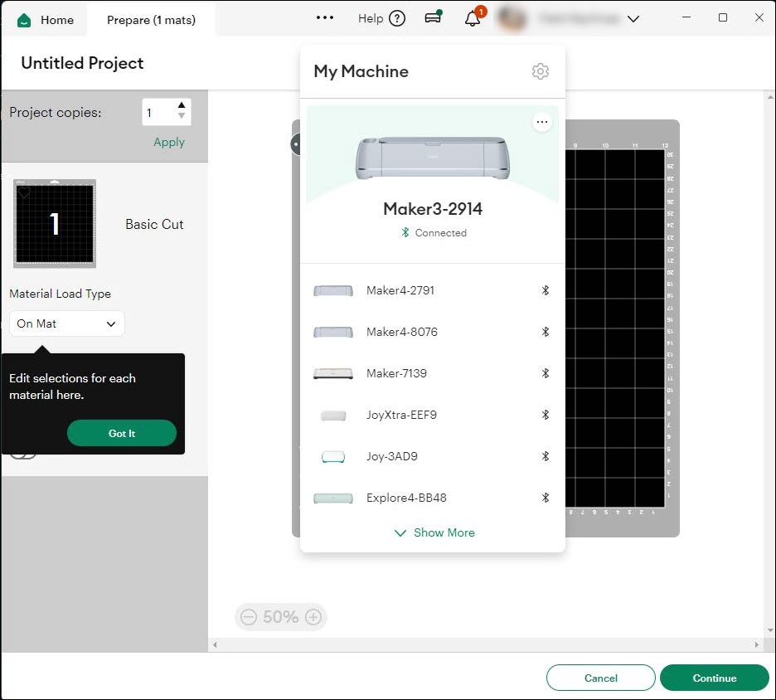
Task: Select JoyXtra-EEF9 from the machine list
Action: tap(432, 415)
